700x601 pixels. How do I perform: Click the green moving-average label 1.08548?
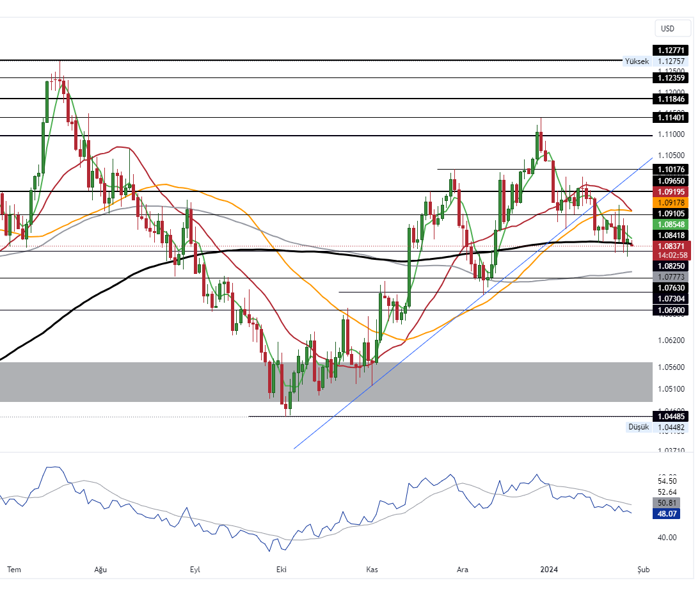(672, 225)
